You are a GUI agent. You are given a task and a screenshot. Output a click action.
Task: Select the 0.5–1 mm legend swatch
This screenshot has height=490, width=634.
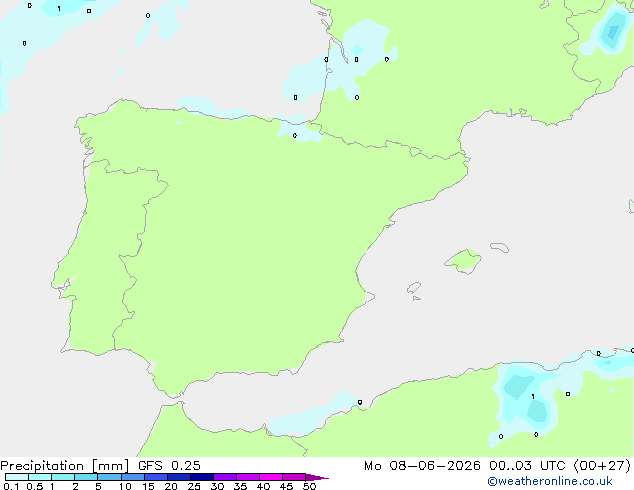40,477
